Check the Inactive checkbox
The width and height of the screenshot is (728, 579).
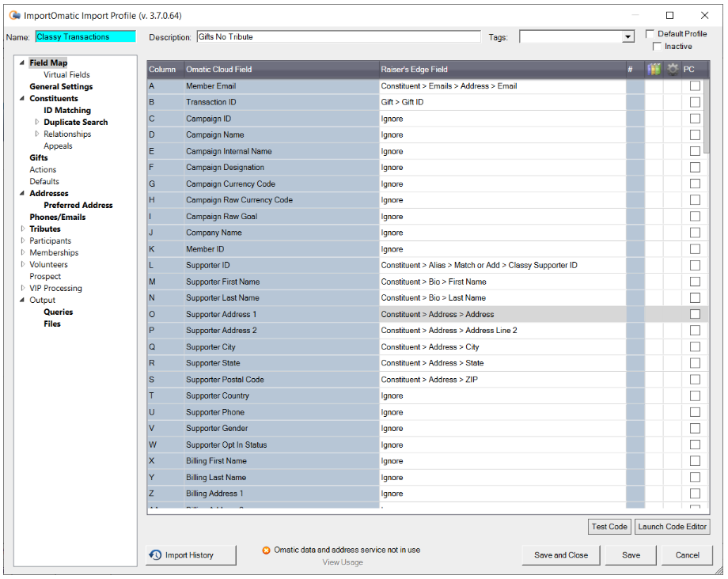pos(656,46)
